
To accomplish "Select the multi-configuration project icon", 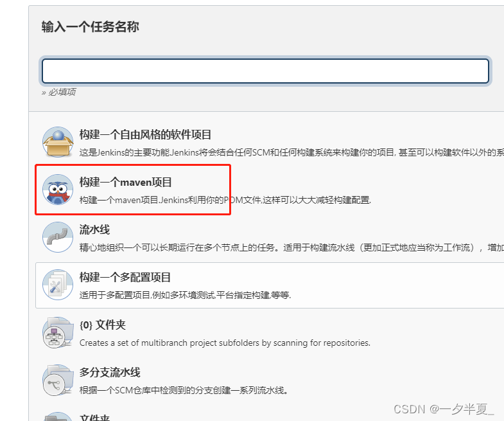I will 58,285.
